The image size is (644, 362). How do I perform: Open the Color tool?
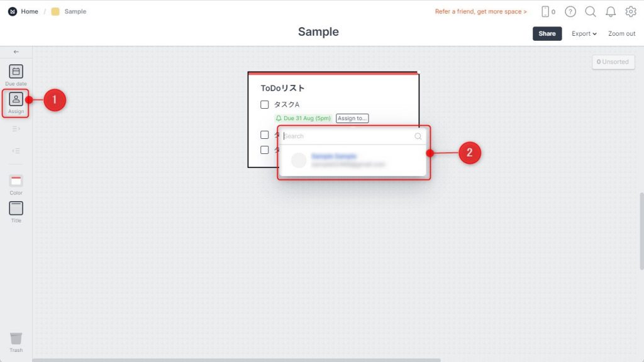[16, 185]
